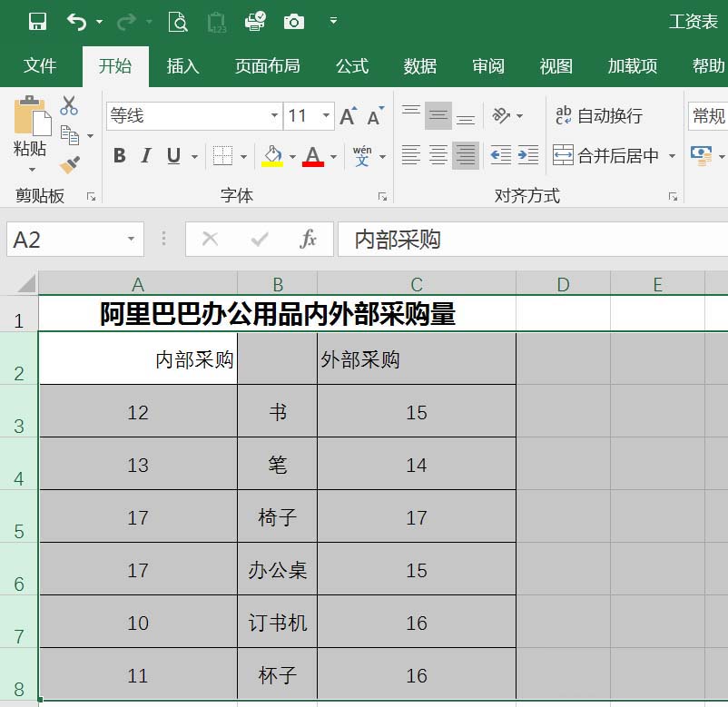Toggle Underline formatting
Image resolution: width=728 pixels, height=707 pixels.
(x=173, y=155)
